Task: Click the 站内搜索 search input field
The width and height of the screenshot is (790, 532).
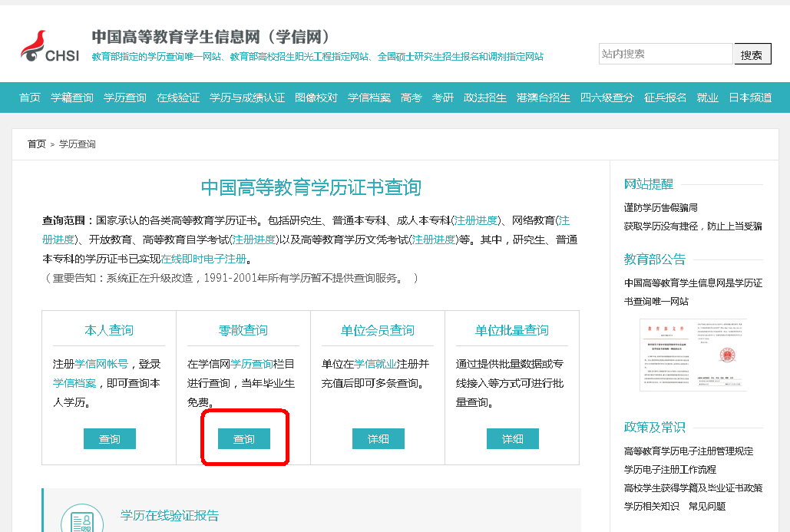Action: tap(665, 54)
